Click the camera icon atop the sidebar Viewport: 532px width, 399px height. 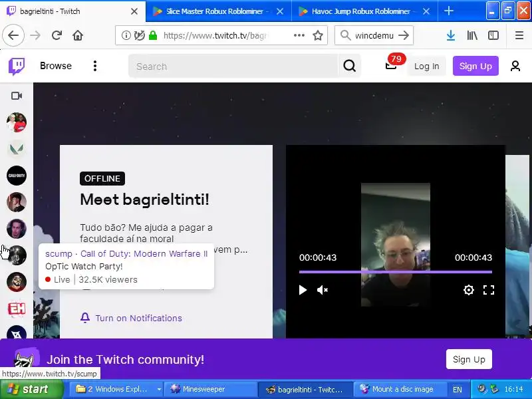16,96
